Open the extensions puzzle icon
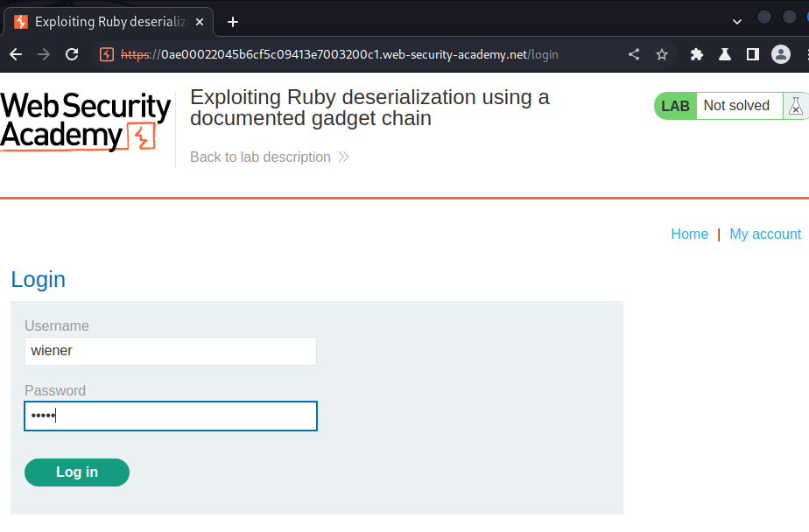Image resolution: width=809 pixels, height=532 pixels. [x=697, y=54]
